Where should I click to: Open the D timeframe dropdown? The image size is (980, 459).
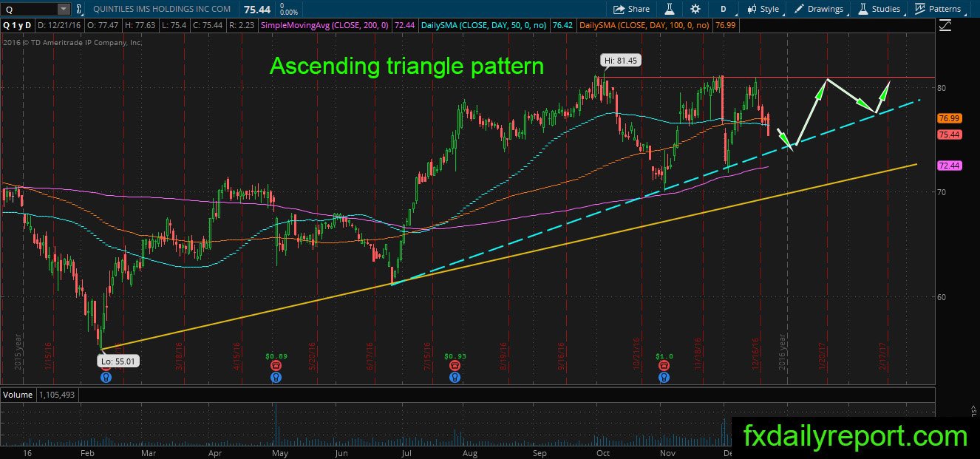point(724,9)
